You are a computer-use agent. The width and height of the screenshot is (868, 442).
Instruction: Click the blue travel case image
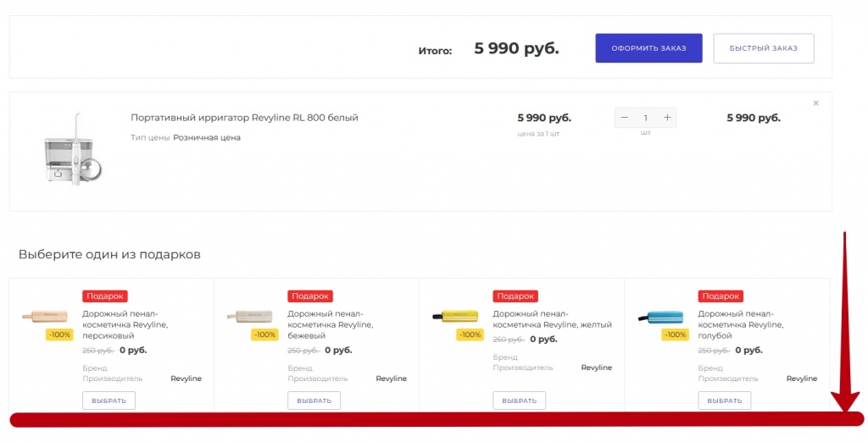pyautogui.click(x=661, y=316)
